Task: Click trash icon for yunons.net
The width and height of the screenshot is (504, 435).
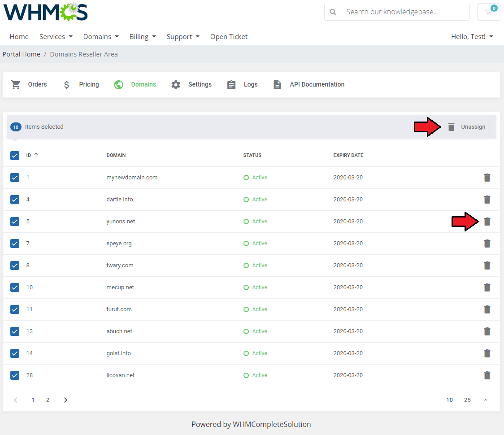Action: click(x=487, y=222)
